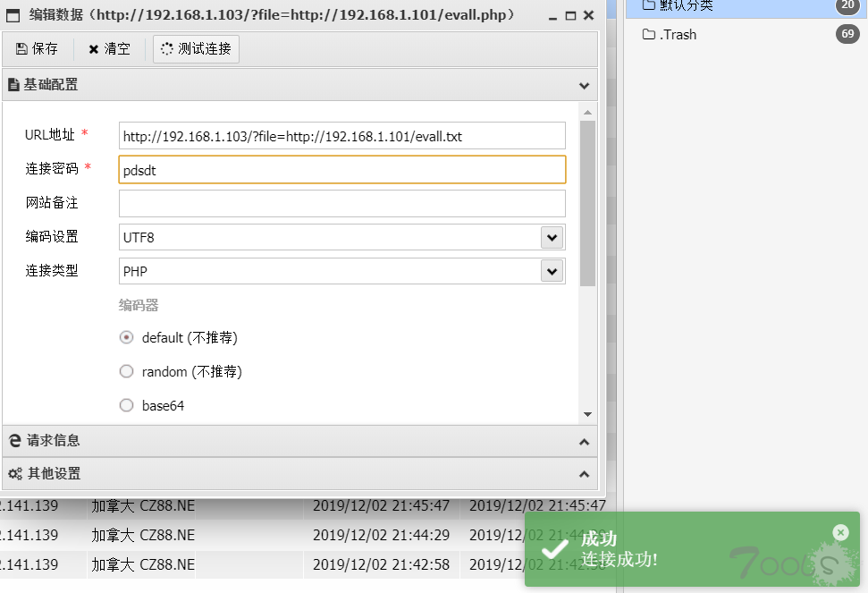
Task: Click the 其他设置 gears icon
Action: [15, 474]
